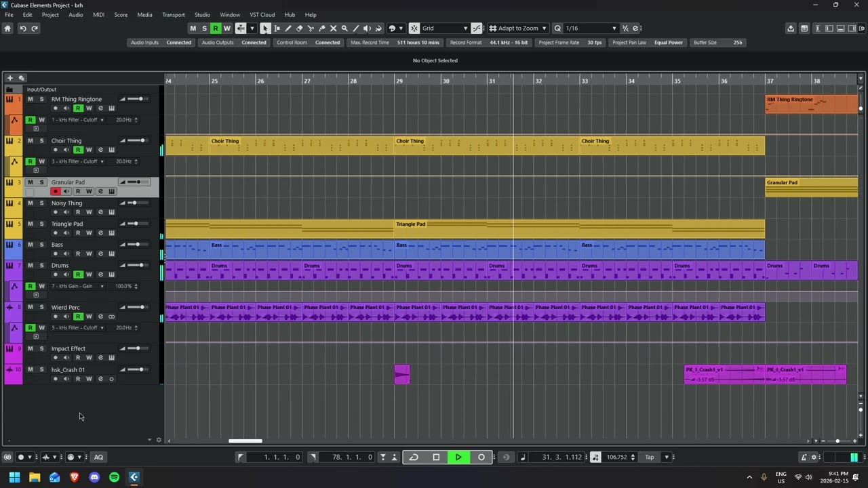Viewport: 868px width, 488px height.
Task: Select the Draw pencil tool
Action: 288,28
